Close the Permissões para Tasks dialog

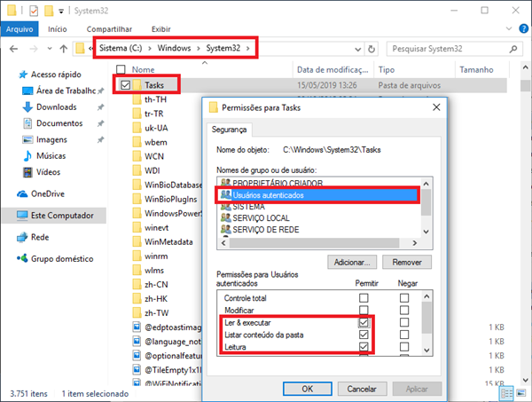coord(436,107)
